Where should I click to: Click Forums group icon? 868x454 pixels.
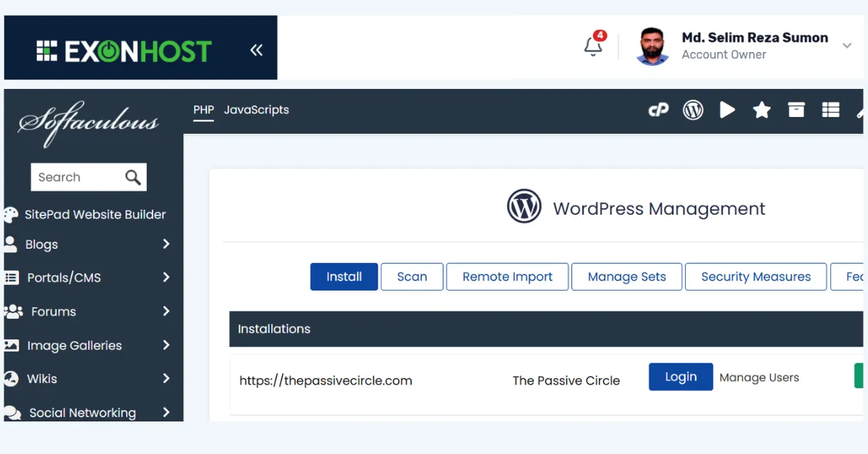point(13,312)
